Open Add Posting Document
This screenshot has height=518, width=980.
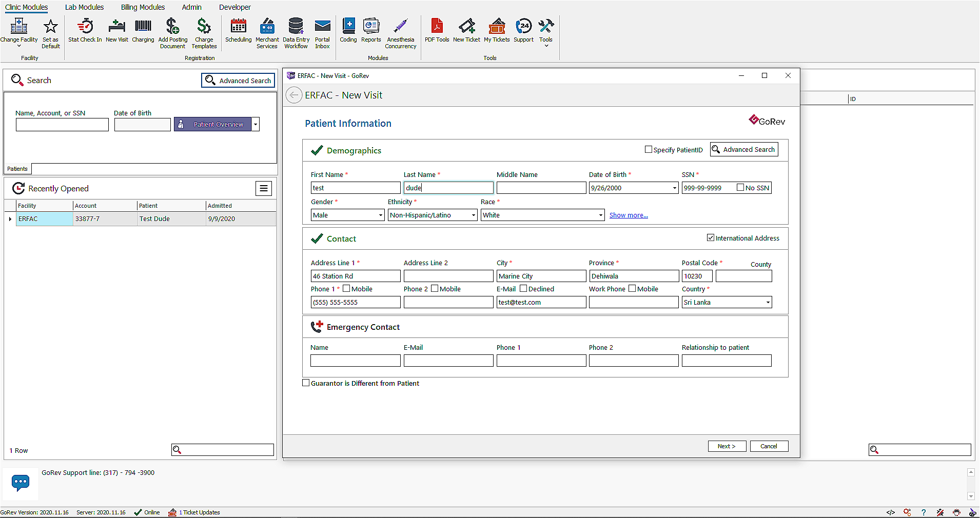[172, 33]
